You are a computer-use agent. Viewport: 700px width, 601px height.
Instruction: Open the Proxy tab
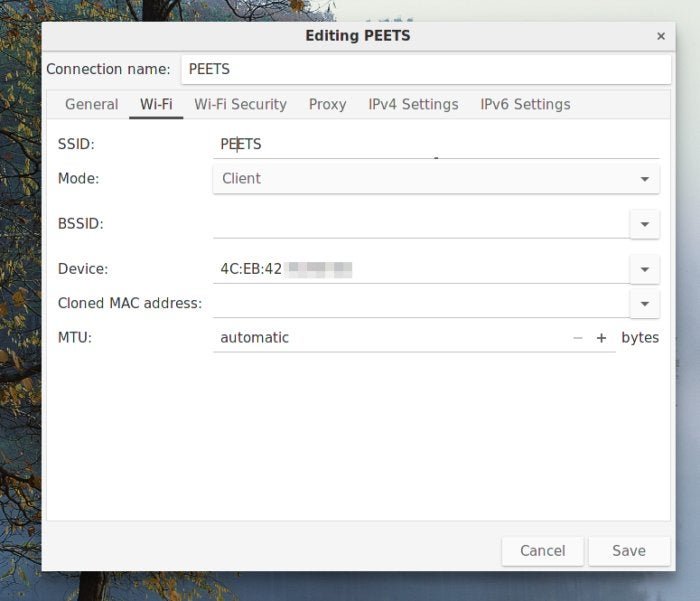tap(327, 104)
